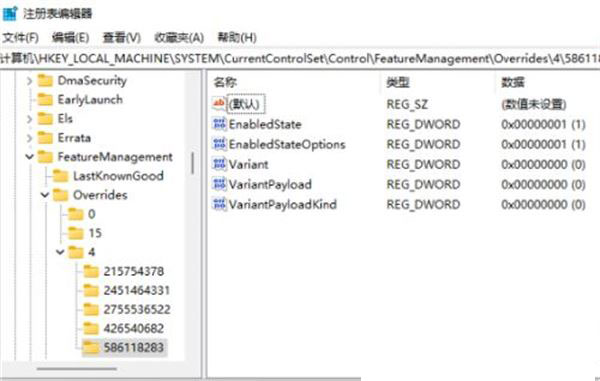Click the tree pane vertical scrollbar thumb
Viewport: 600px width, 381px height.
coord(192,164)
